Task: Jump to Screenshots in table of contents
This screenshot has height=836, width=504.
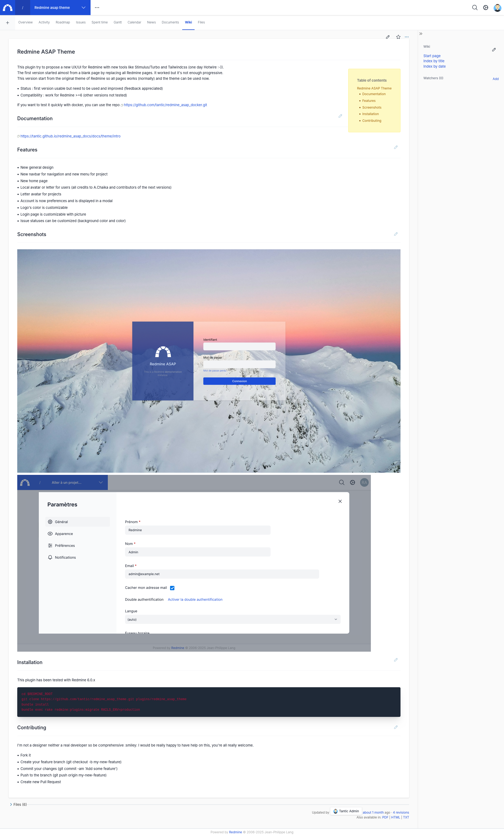Action: point(372,108)
